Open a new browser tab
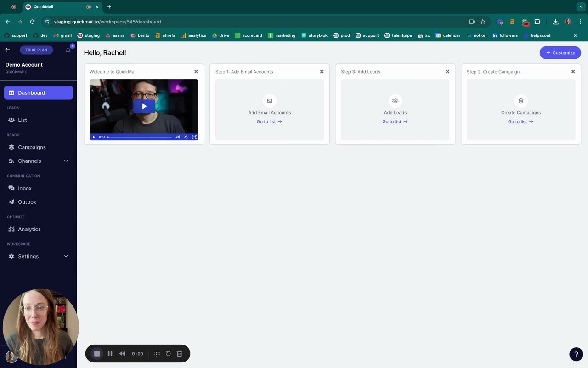Screen dimensions: 588x368 pyautogui.click(x=109, y=7)
